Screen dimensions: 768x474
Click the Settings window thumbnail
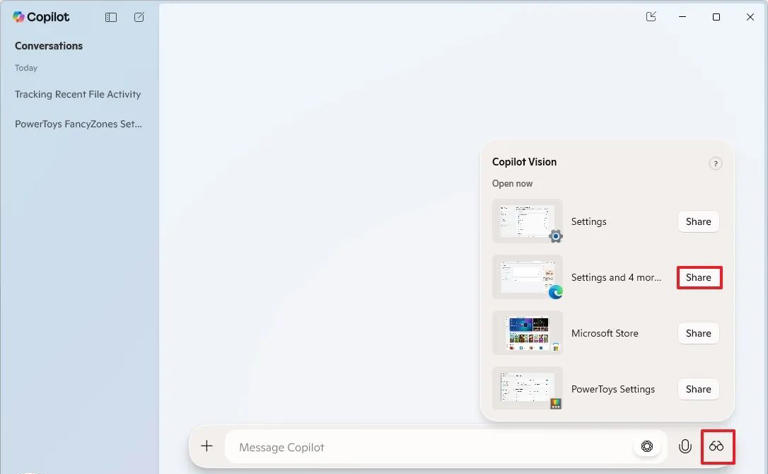tap(527, 221)
